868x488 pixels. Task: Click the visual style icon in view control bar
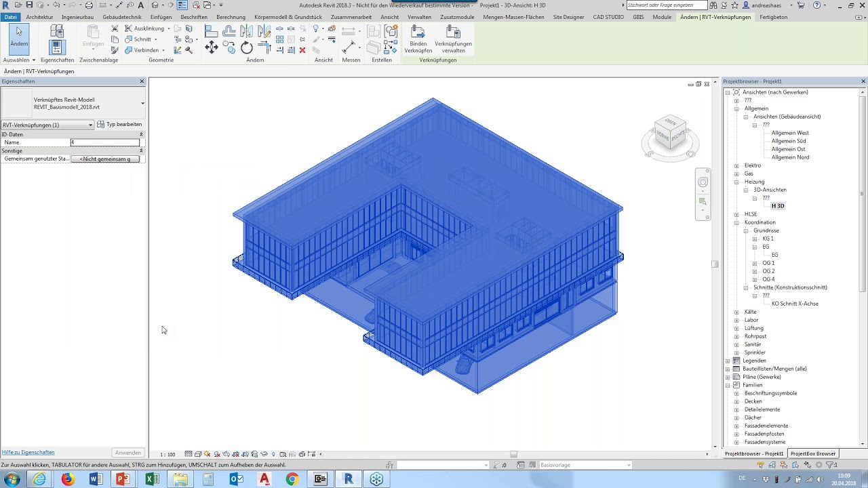click(198, 454)
